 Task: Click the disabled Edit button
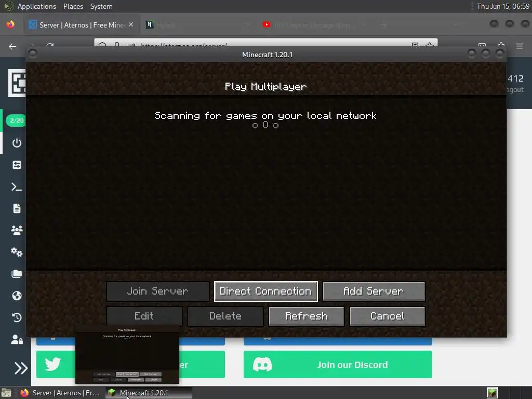[144, 316]
